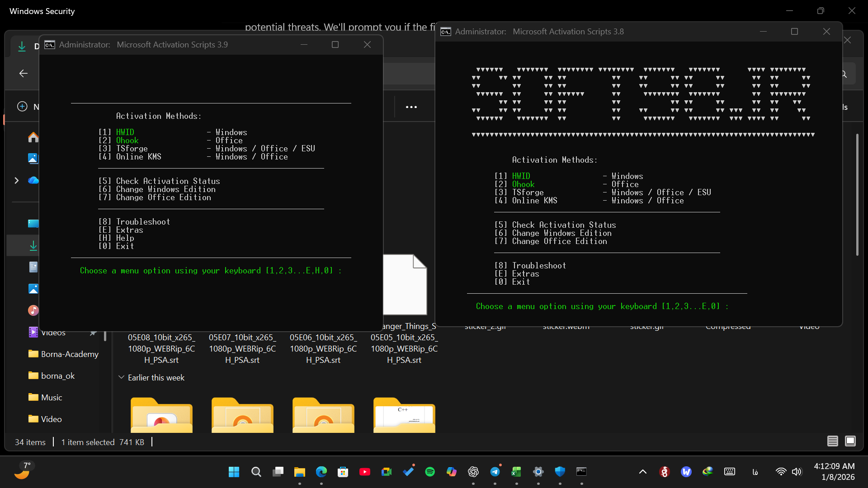Open Telegram from the taskbar
Screen dimensions: 868x488
point(495,472)
